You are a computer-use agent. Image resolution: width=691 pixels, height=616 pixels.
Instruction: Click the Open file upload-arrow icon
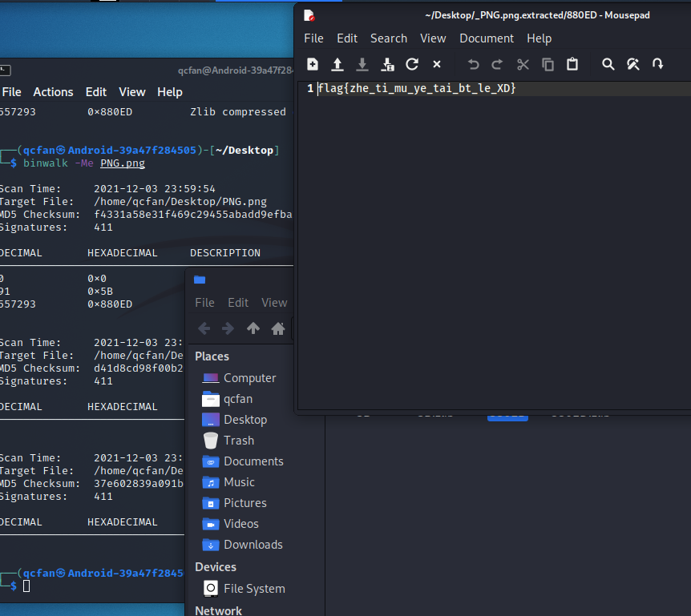point(337,64)
